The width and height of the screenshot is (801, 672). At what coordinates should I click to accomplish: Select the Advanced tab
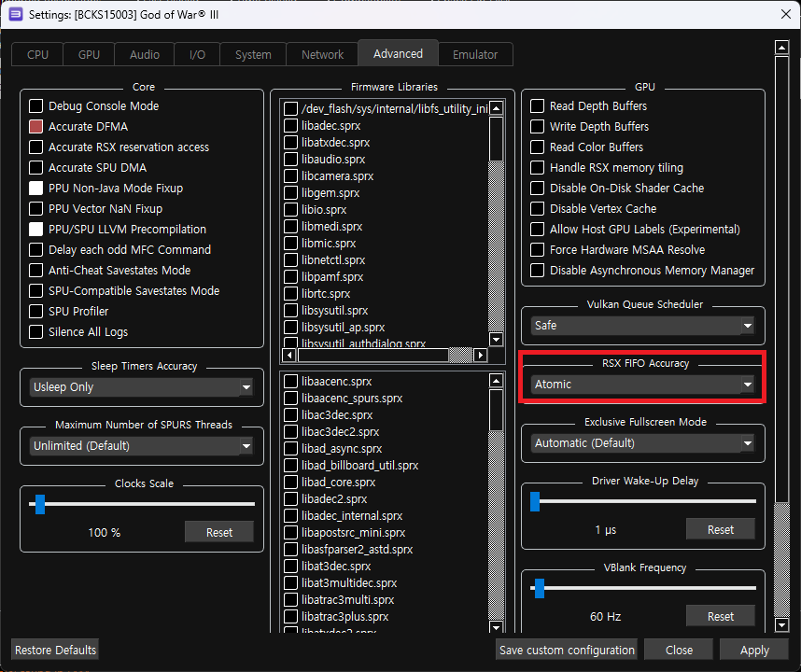(398, 53)
